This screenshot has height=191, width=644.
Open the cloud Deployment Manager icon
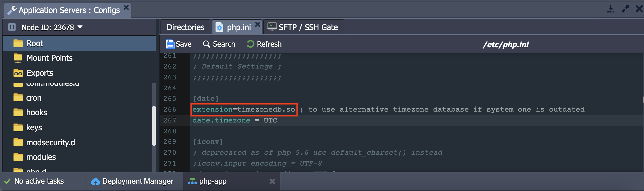point(95,181)
